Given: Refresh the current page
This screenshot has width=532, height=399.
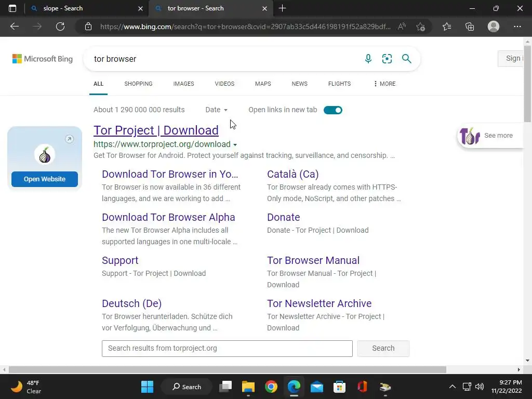Looking at the screenshot, I should (60, 26).
